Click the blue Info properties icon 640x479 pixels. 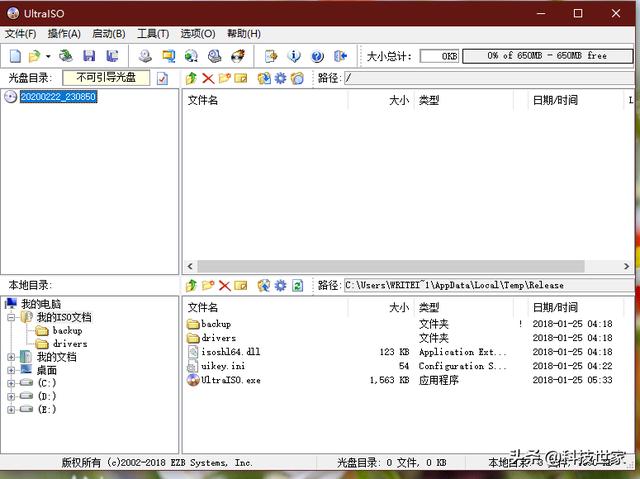tap(294, 56)
